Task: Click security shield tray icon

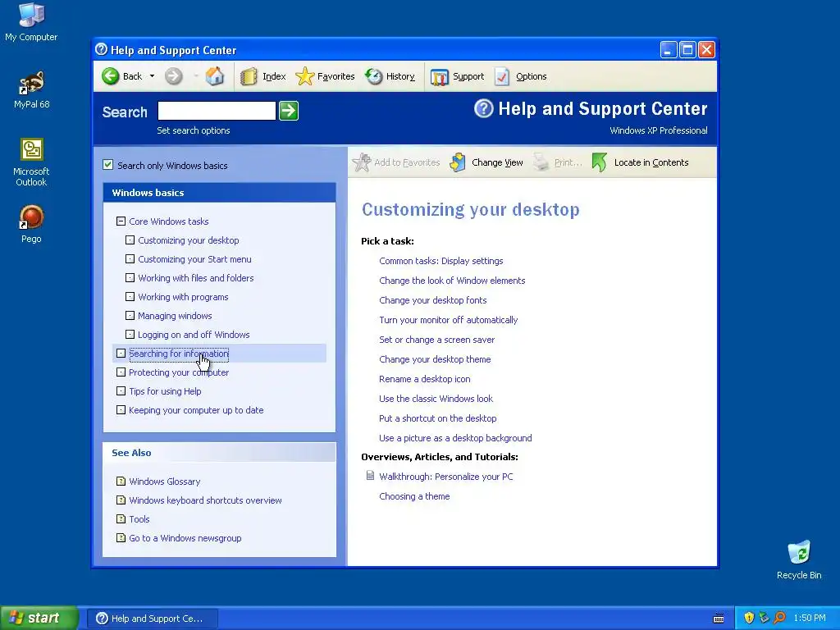Action: click(749, 619)
